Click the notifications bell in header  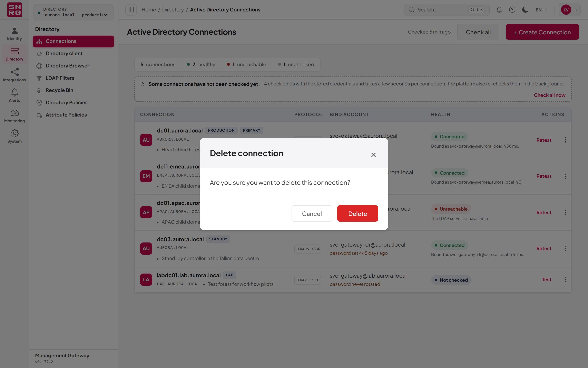499,10
